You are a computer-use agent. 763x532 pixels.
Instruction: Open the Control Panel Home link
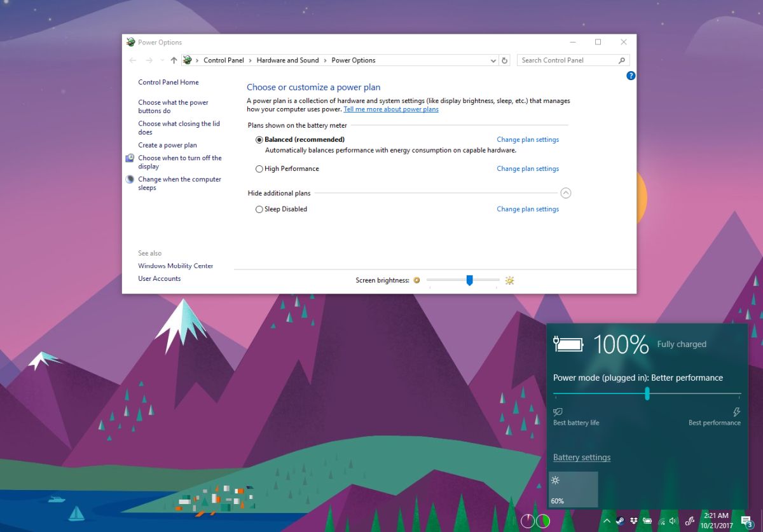[168, 82]
